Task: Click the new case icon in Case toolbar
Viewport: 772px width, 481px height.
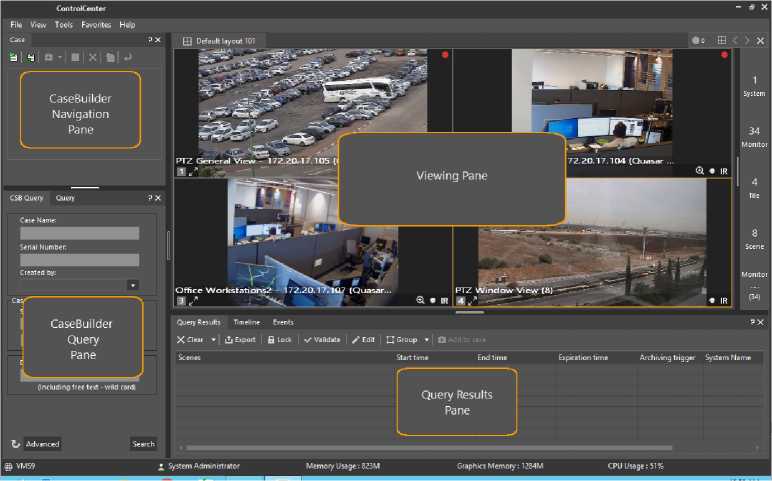Action: coord(14,58)
